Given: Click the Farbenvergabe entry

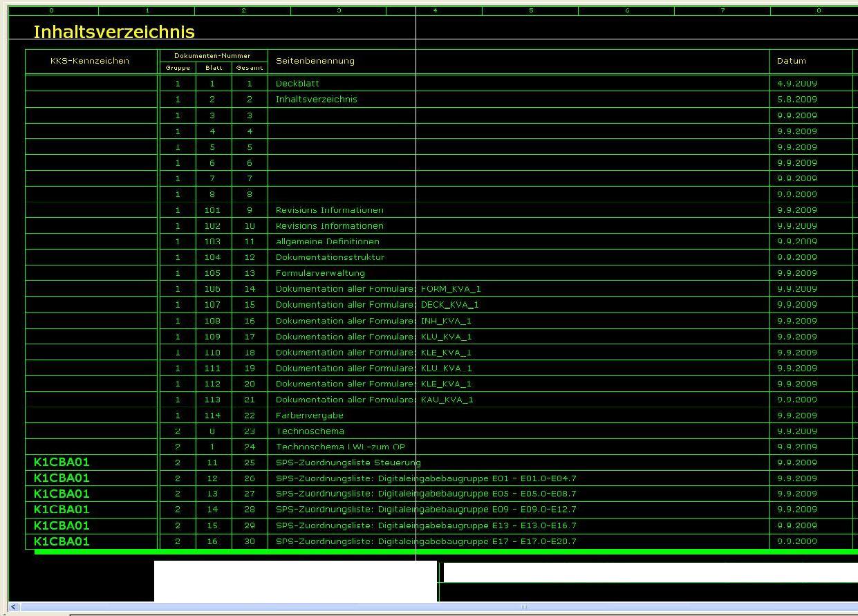Looking at the screenshot, I should click(x=310, y=416).
